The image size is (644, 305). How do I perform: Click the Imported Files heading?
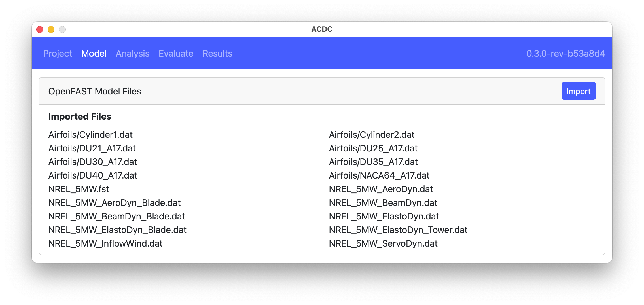(80, 116)
